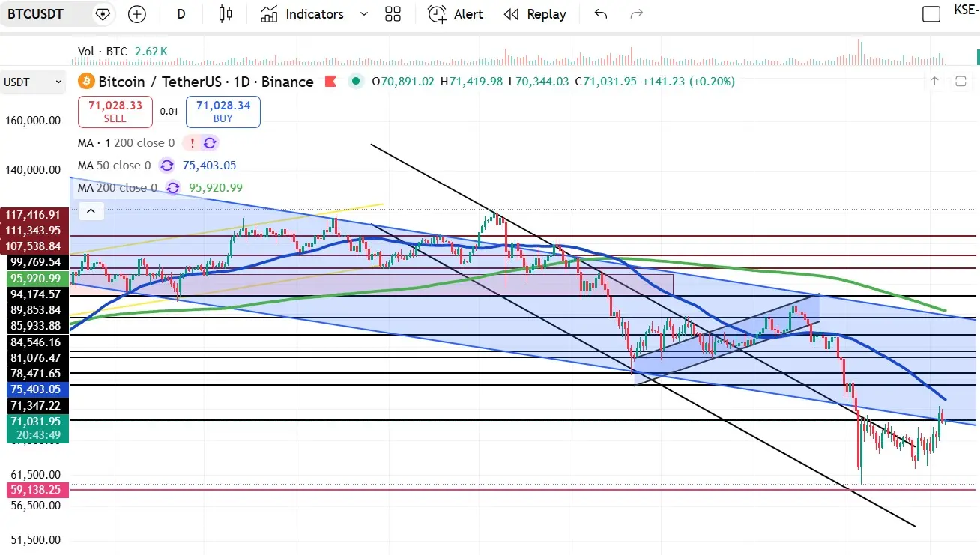Create a new Alert
Screen dimensions: 980x555
click(455, 14)
